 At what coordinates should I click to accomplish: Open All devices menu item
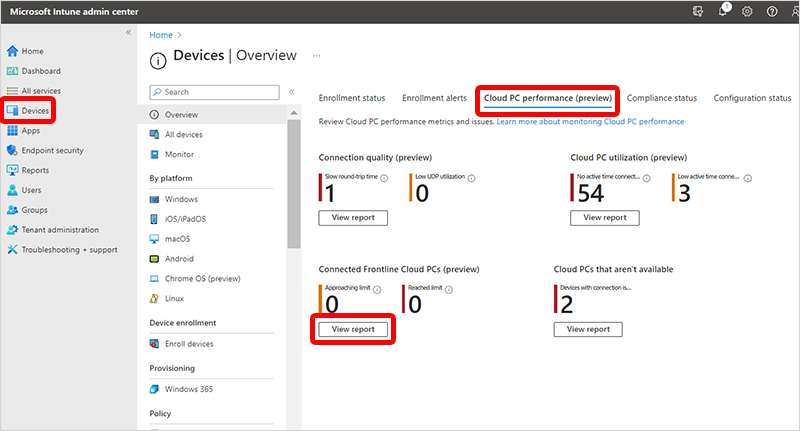(x=176, y=135)
